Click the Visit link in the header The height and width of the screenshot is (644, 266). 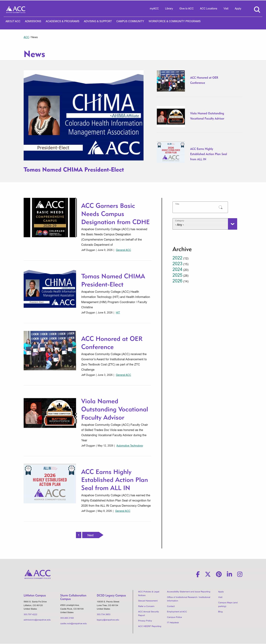(x=226, y=9)
